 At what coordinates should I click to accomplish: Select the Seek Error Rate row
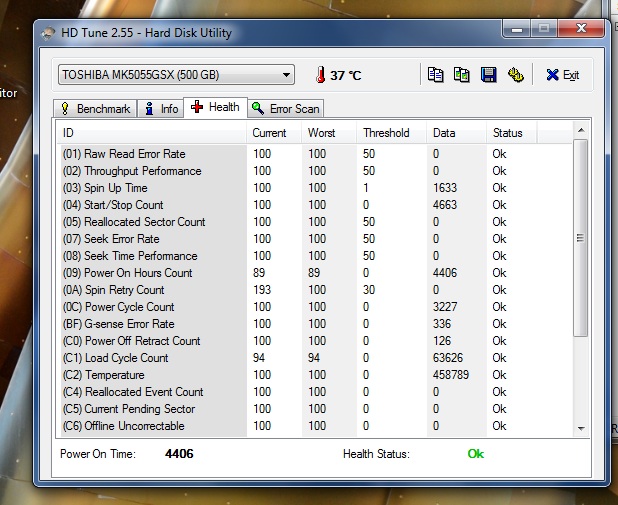[x=315, y=239]
